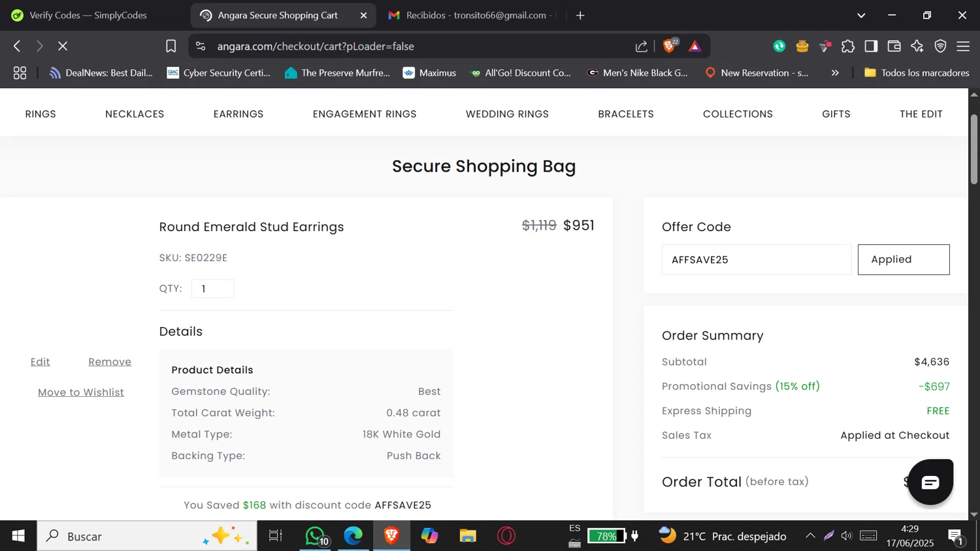The width and height of the screenshot is (980, 551).
Task: Open the Brave VPN shield icon
Action: [940, 46]
